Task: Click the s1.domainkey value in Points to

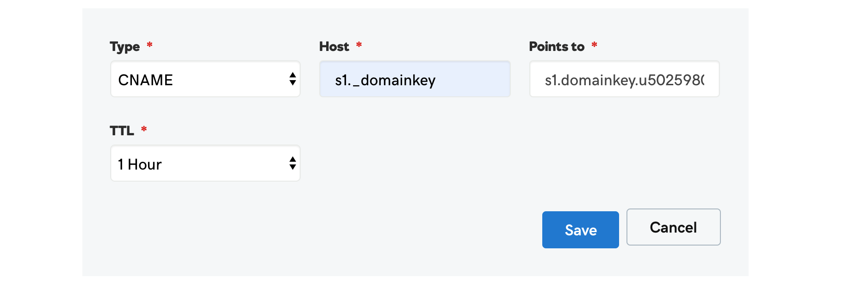Action: click(x=624, y=80)
